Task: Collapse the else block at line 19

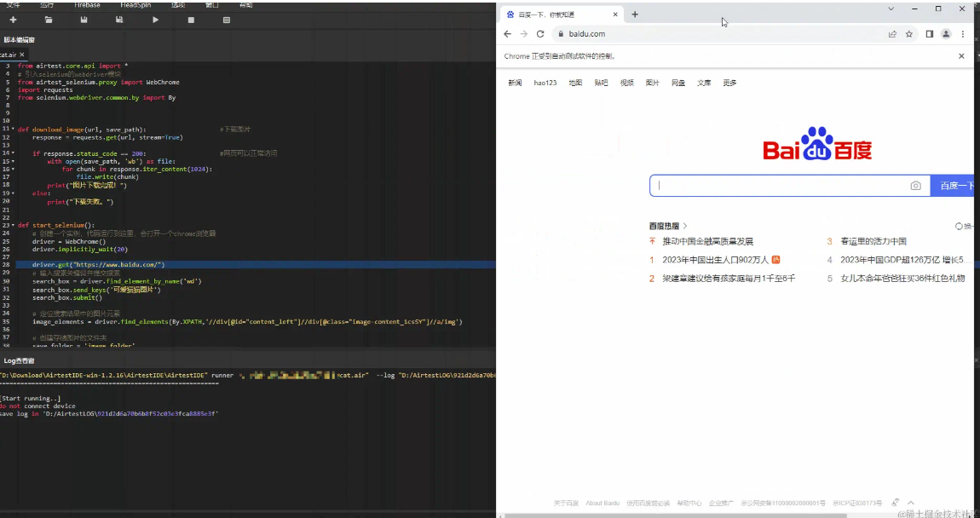Action: click(13, 193)
